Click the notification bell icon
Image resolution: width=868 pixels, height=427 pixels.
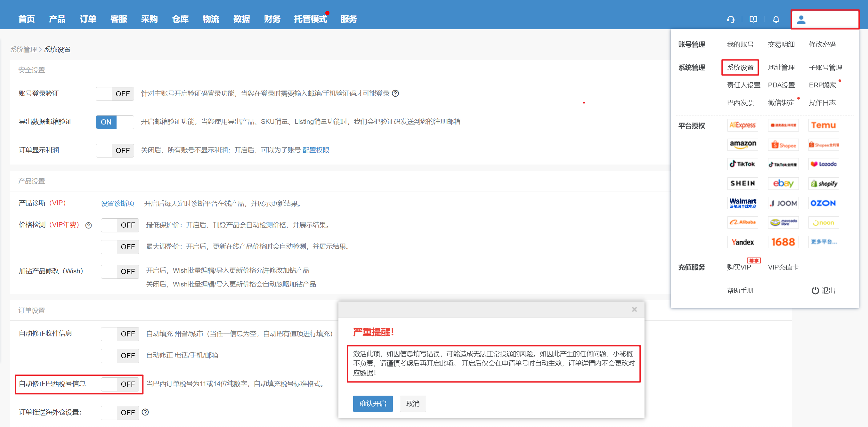pyautogui.click(x=776, y=19)
